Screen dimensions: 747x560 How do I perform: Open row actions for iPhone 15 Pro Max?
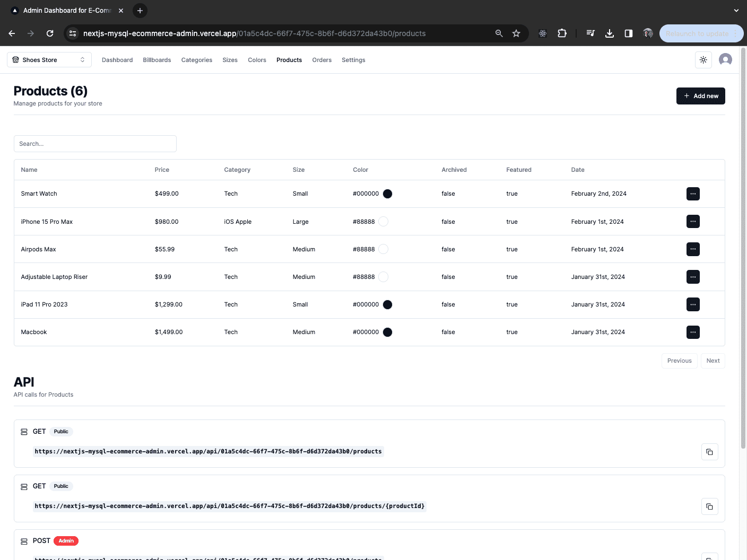coord(693,221)
